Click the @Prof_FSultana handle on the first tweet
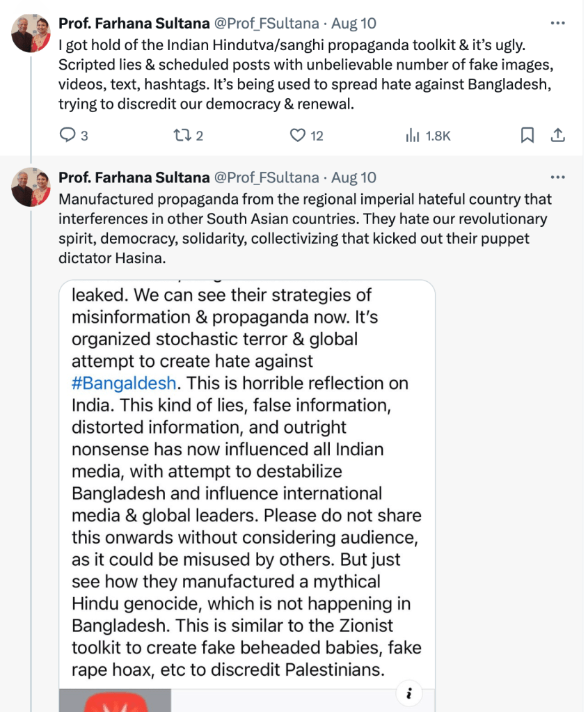Image resolution: width=588 pixels, height=712 pixels. [267, 23]
